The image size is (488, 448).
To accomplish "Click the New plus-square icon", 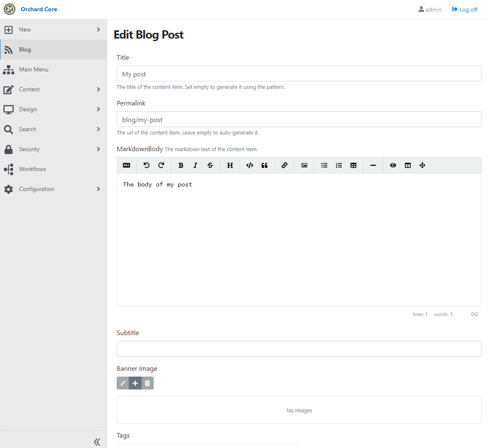I will coord(8,30).
